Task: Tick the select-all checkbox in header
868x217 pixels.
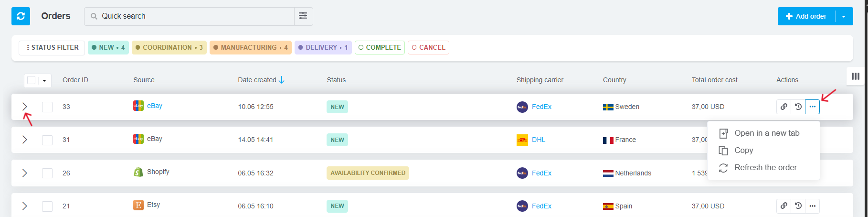Action: (x=32, y=80)
